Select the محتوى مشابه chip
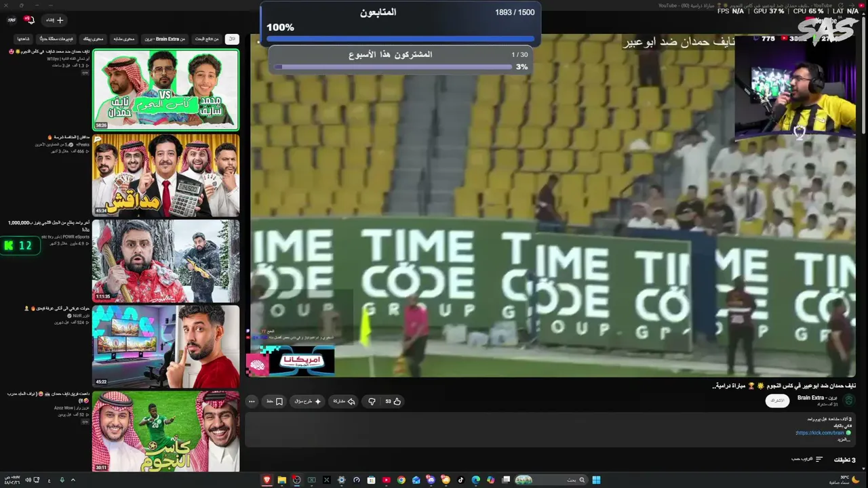868x488 pixels. 124,39
